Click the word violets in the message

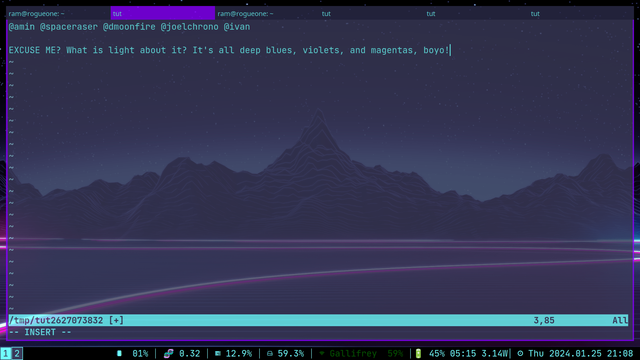[x=321, y=50]
